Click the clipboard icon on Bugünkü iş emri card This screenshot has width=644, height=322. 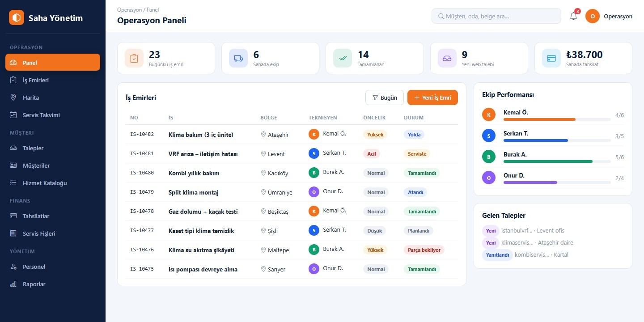pos(134,58)
